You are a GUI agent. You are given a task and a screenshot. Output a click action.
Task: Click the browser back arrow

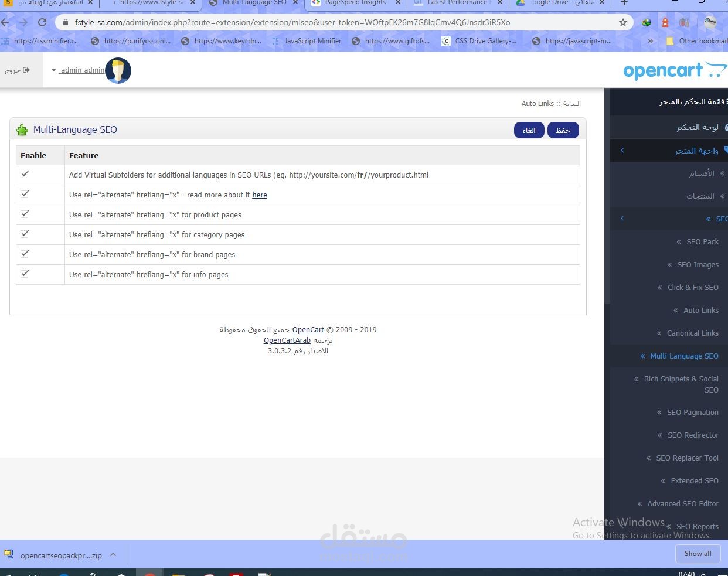point(5,22)
